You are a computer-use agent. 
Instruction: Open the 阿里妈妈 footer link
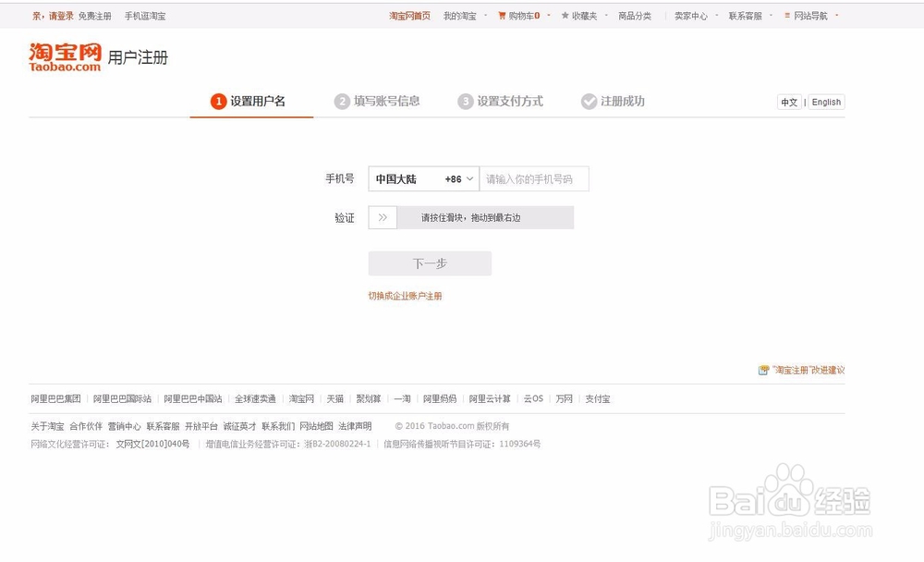point(440,399)
